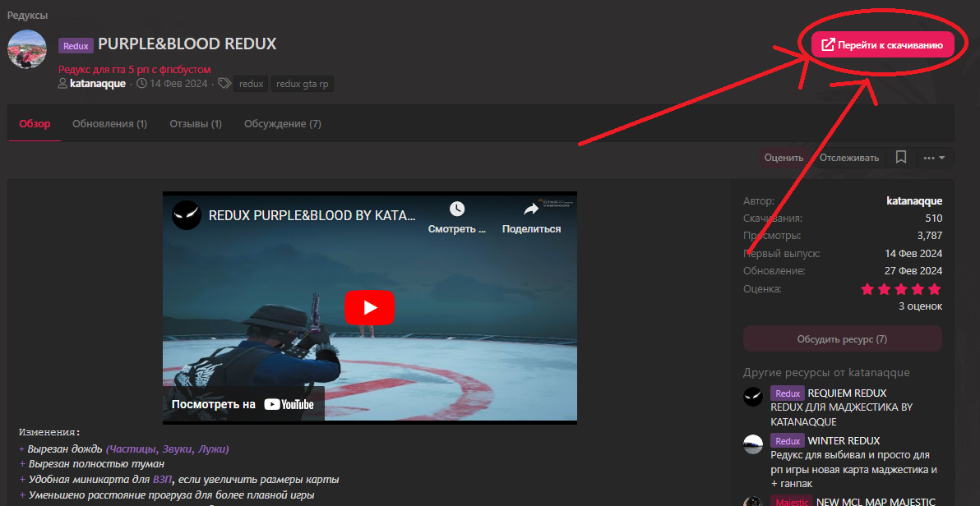Click the Отслеживать button
980x506 pixels.
(848, 158)
